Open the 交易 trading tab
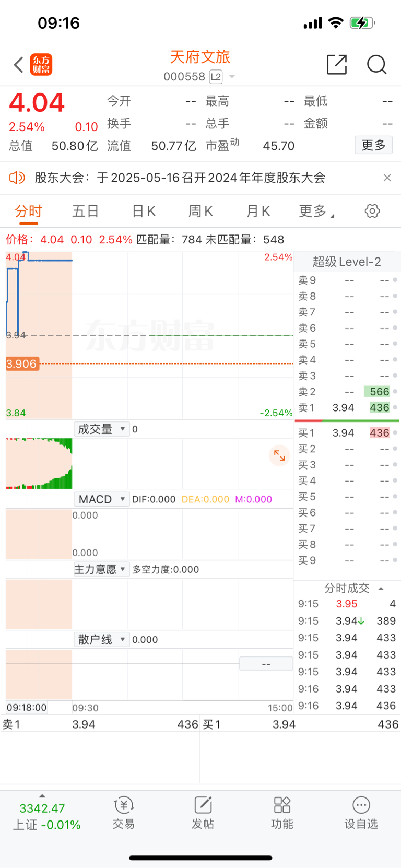This screenshot has width=401, height=868. (x=124, y=814)
